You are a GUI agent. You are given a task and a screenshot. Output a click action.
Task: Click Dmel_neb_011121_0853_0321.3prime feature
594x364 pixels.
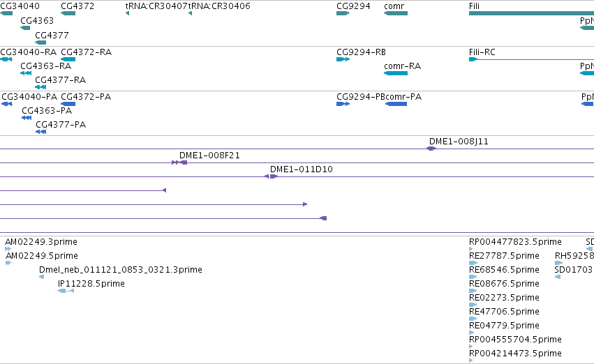point(42,277)
